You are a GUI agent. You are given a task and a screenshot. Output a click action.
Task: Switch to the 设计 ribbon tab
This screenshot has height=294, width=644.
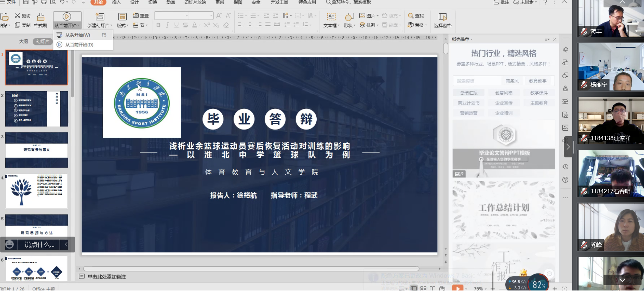click(134, 2)
